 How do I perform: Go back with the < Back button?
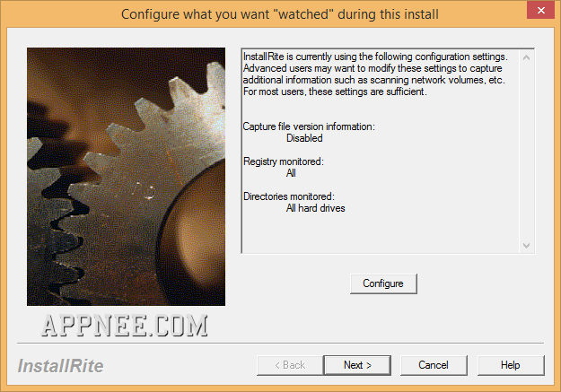click(290, 365)
